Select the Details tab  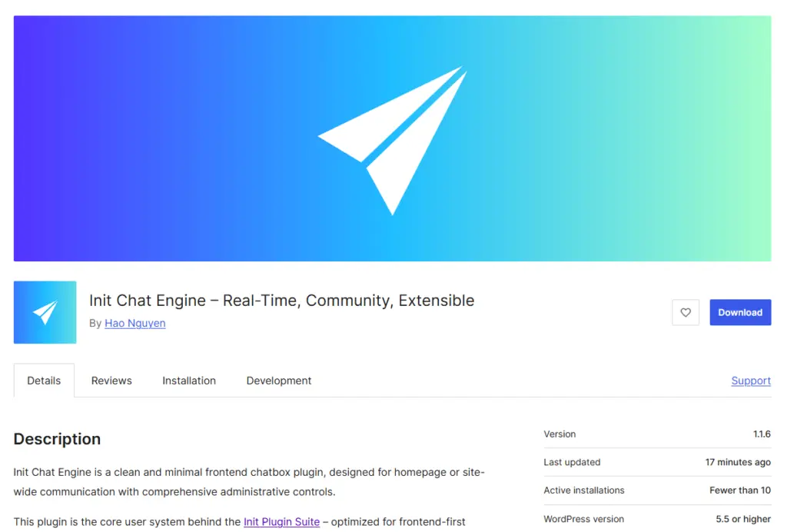44,381
